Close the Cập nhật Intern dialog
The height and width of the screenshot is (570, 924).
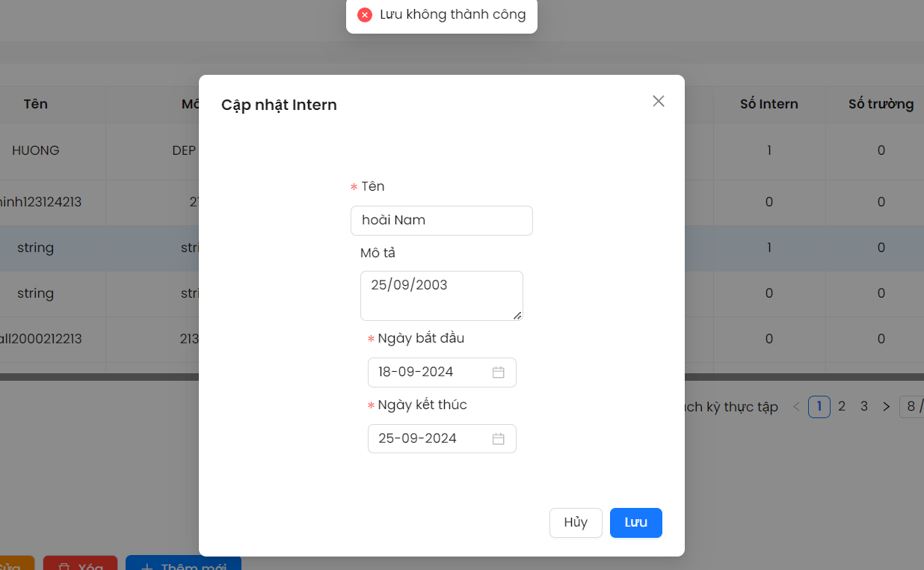pyautogui.click(x=658, y=101)
